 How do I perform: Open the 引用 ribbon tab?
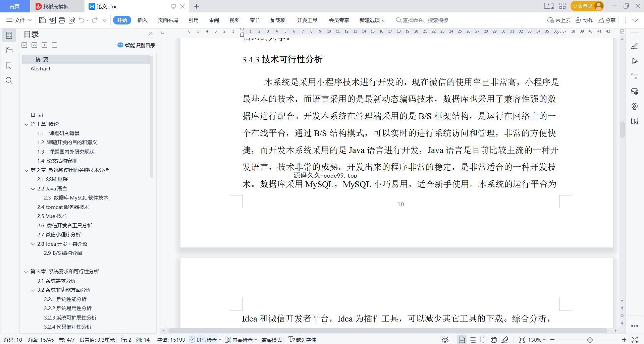193,20
